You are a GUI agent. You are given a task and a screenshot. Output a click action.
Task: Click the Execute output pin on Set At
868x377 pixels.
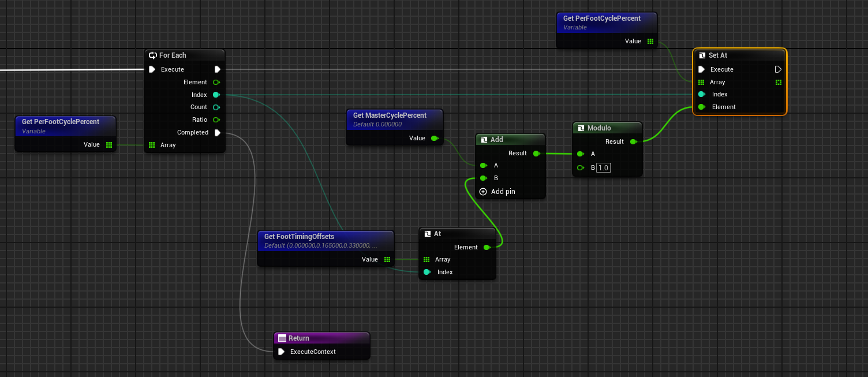(778, 69)
